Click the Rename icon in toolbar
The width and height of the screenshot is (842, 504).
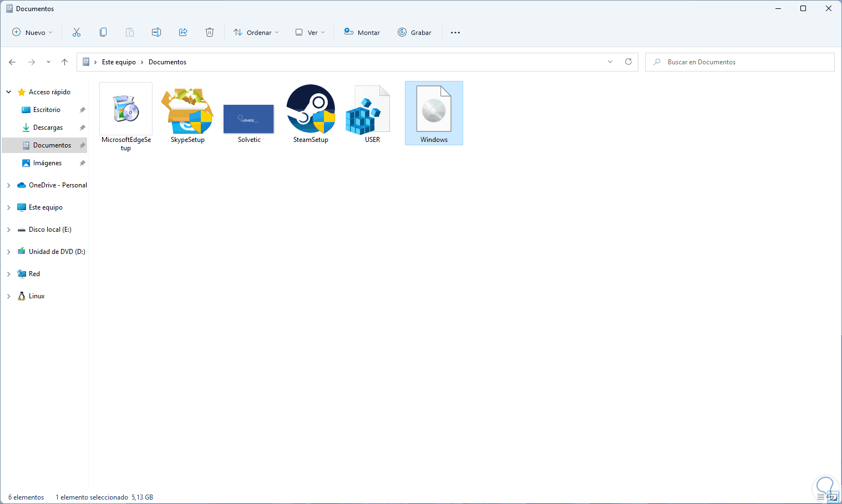[x=156, y=32]
